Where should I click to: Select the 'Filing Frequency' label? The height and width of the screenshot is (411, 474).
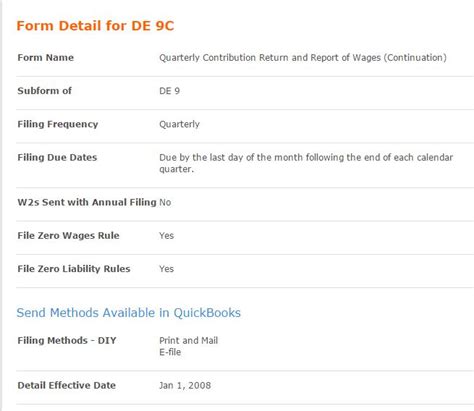(x=58, y=124)
